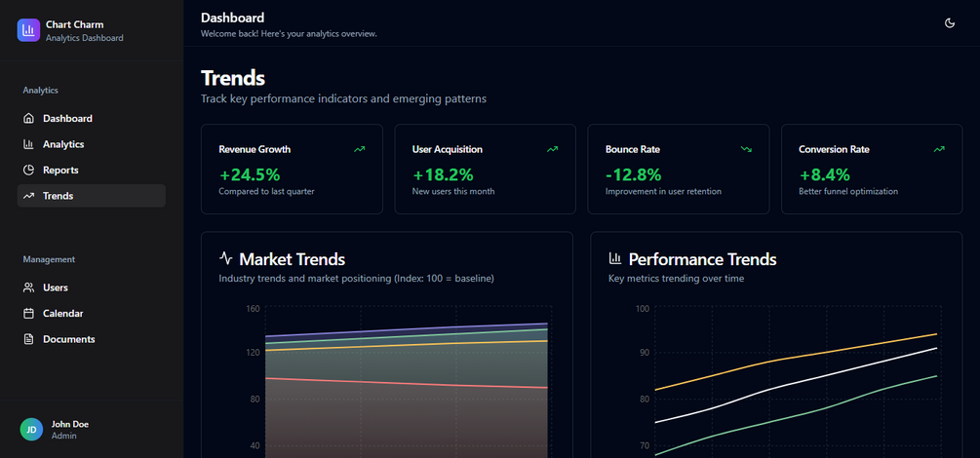Click the trending-up icon on the User Acquisition card
This screenshot has width=980, height=458.
(553, 149)
